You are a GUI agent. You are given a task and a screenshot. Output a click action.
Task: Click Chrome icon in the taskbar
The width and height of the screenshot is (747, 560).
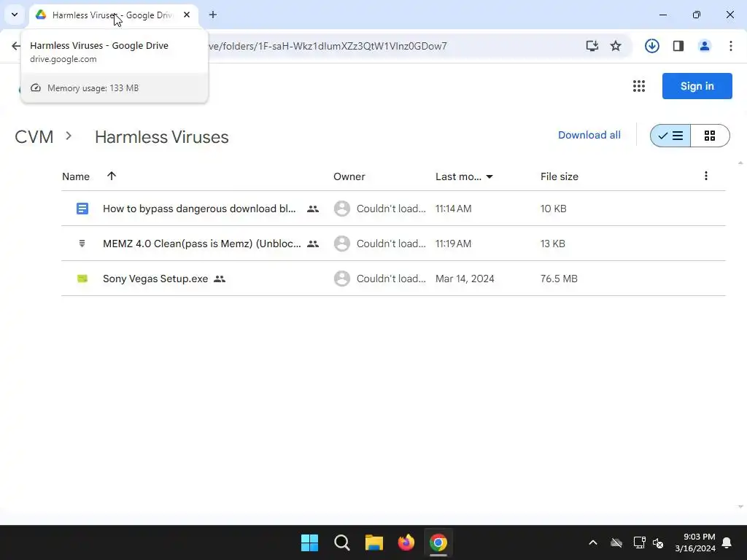[438, 542]
